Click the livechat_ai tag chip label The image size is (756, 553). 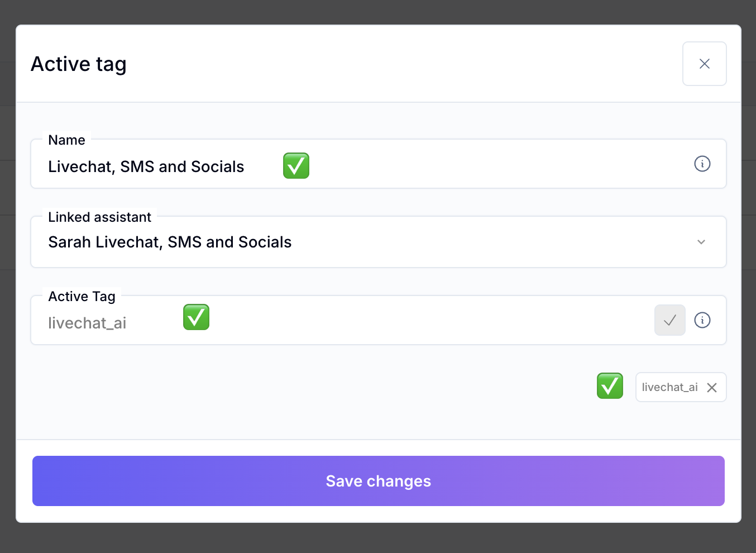(x=669, y=388)
